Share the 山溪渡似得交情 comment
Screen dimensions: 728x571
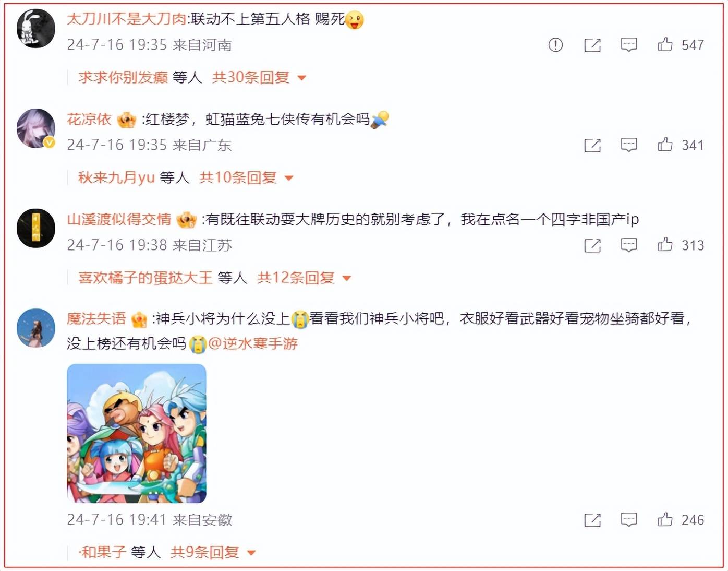592,245
